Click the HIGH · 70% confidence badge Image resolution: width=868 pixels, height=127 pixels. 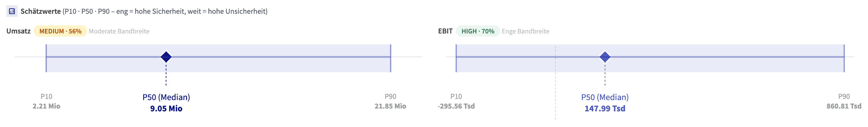[x=478, y=31]
